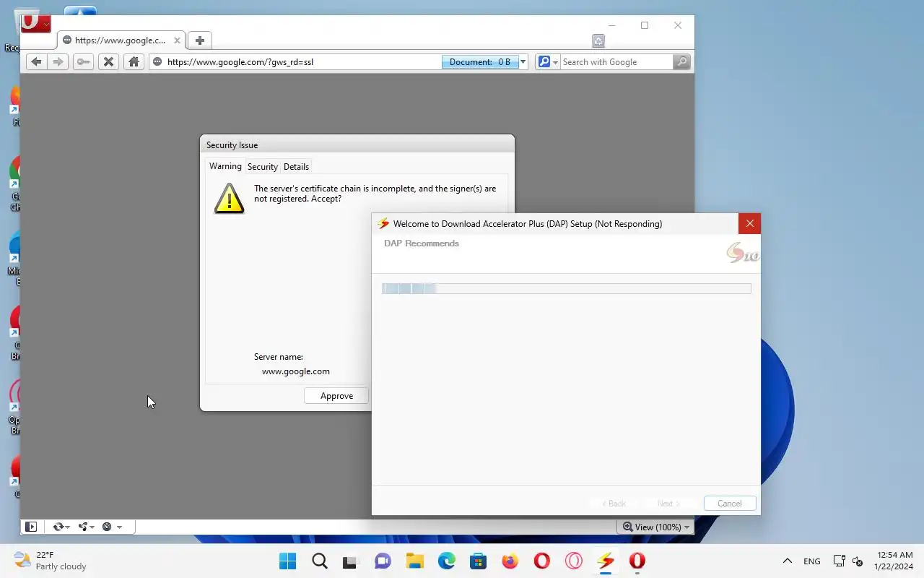Switch to the Details tab
Image resolution: width=924 pixels, height=578 pixels.
tap(296, 167)
